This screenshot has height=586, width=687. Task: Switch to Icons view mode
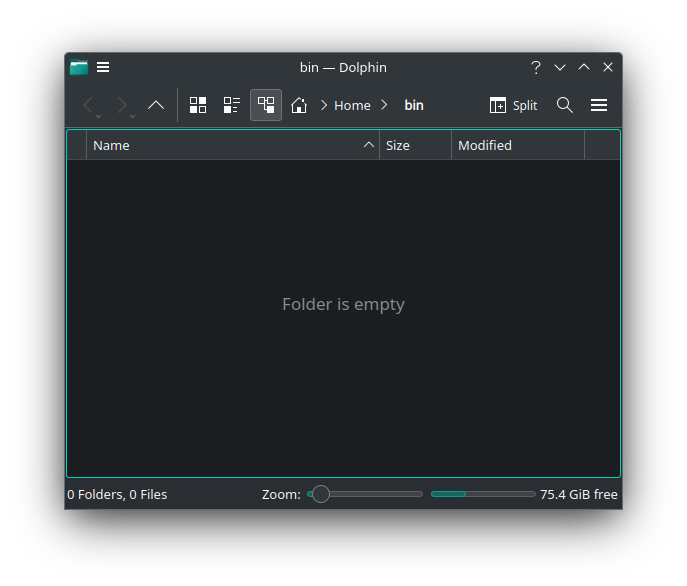pos(198,105)
